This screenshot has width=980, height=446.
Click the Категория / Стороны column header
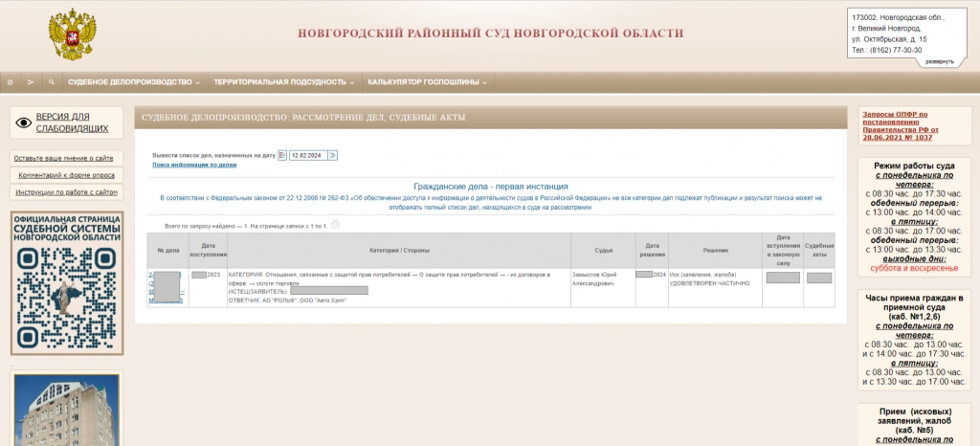tap(399, 251)
